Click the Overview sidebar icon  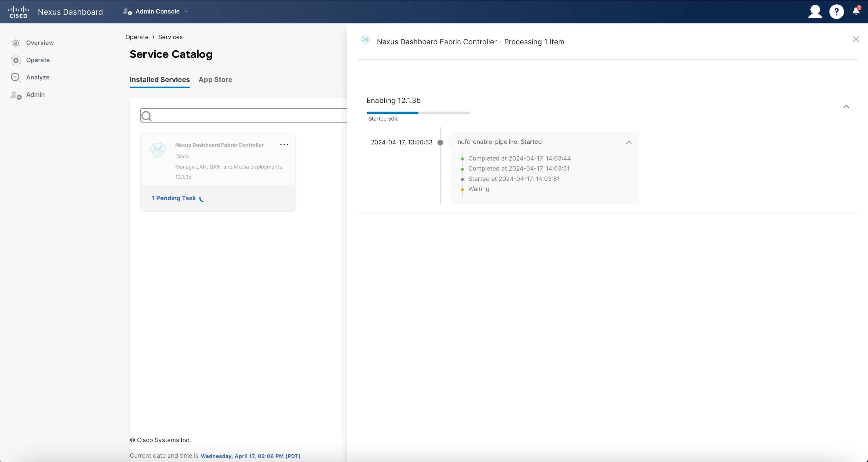point(16,43)
